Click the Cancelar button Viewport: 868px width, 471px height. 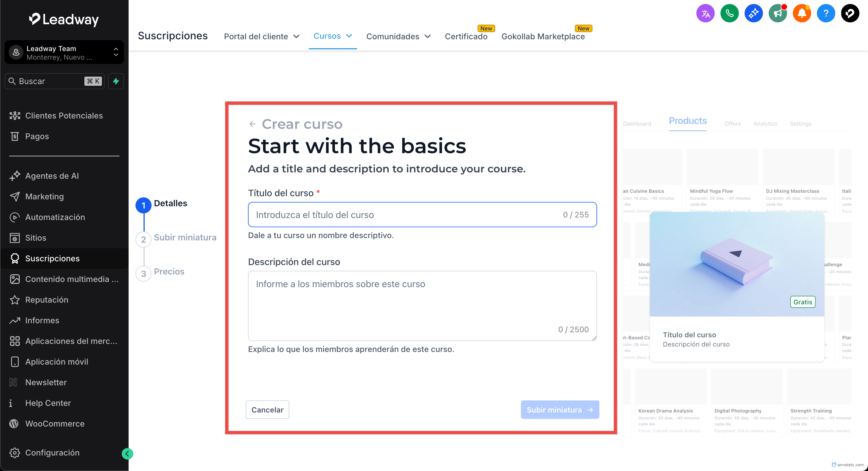[x=267, y=410]
